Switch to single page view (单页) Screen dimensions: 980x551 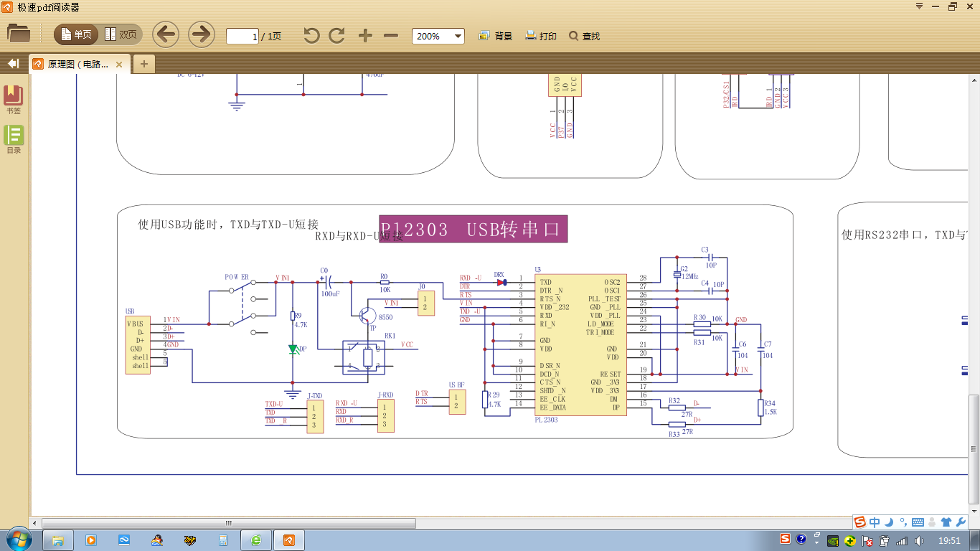tap(77, 34)
